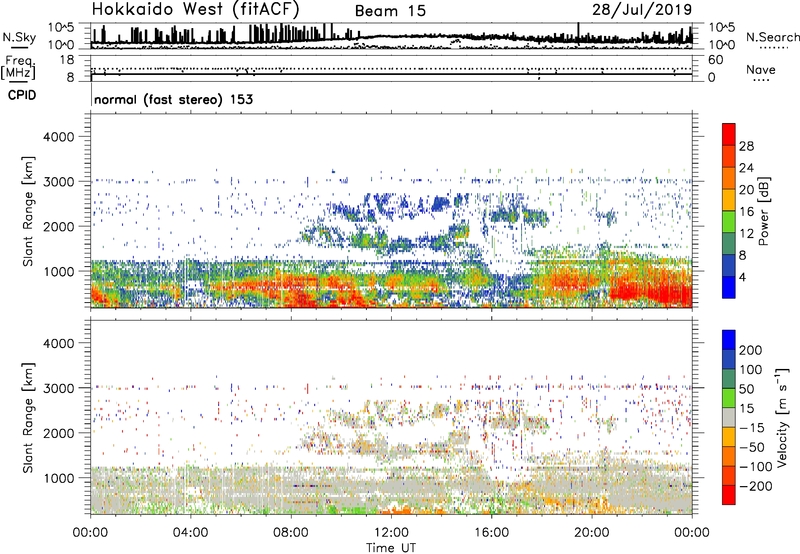The image size is (800, 554).
Task: Click the '100' label on velocity colorbar
Action: point(751,370)
